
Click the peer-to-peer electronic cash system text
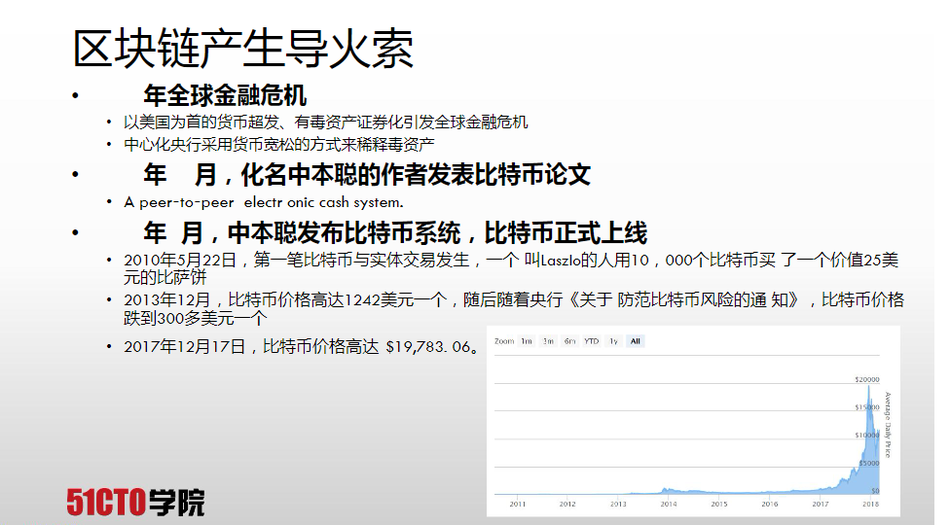coord(264,202)
